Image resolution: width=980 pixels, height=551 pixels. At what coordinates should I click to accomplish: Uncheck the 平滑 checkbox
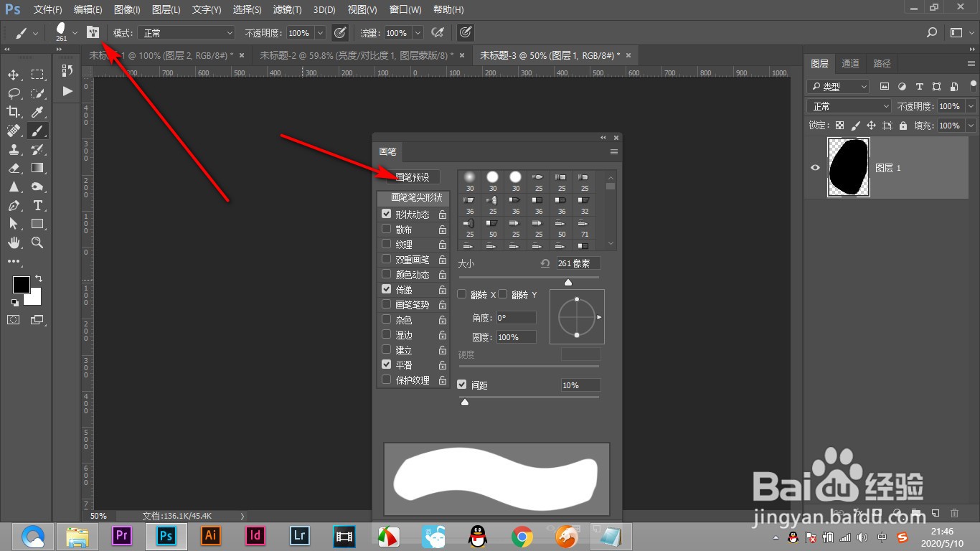[387, 364]
